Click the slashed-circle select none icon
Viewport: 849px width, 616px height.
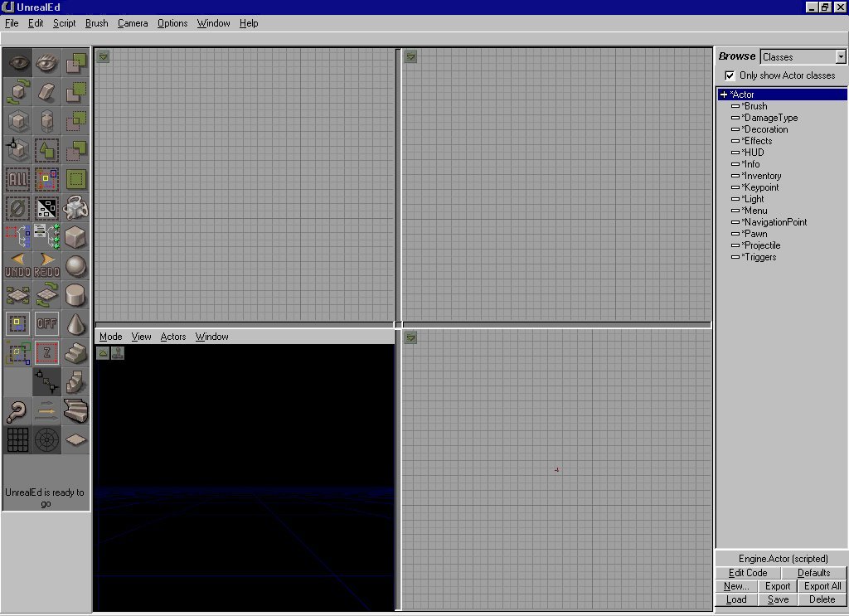coord(18,208)
